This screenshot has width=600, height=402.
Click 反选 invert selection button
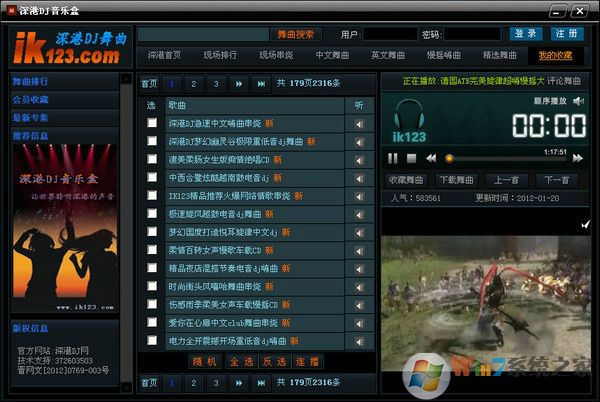coord(274,361)
